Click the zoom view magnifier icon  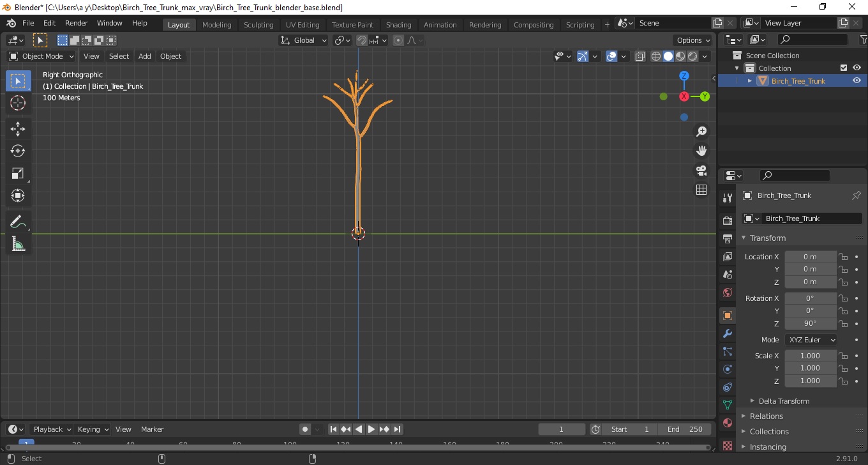pos(701,132)
